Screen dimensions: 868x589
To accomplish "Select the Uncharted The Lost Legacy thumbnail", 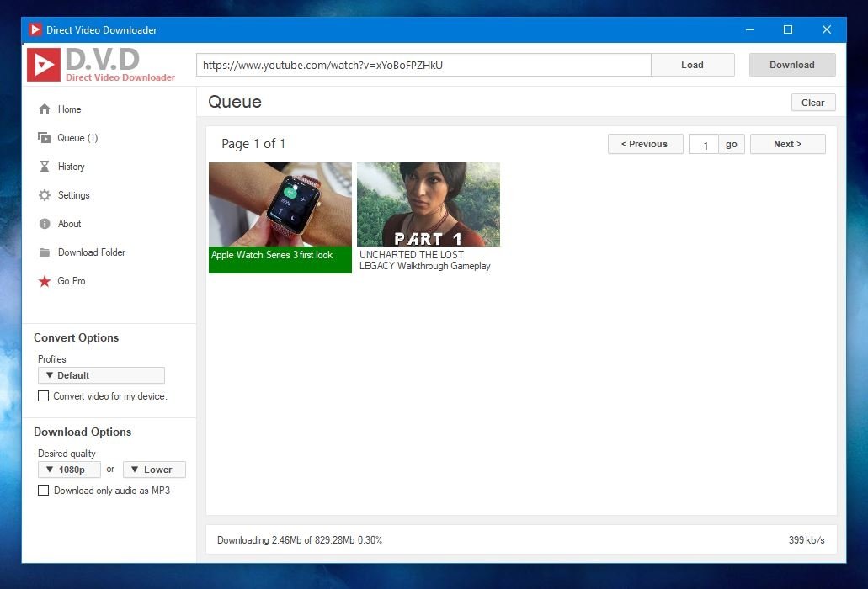I will click(x=429, y=204).
